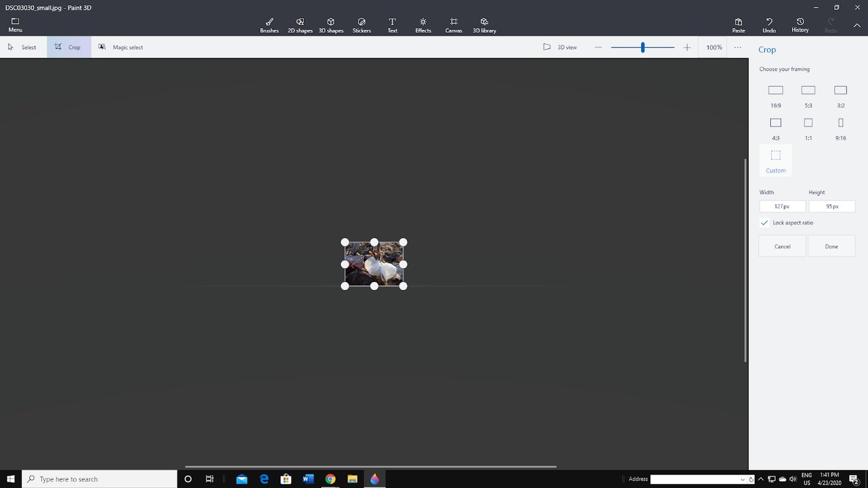This screenshot has width=868, height=488.
Task: Select the Text tool
Action: pyautogui.click(x=392, y=25)
